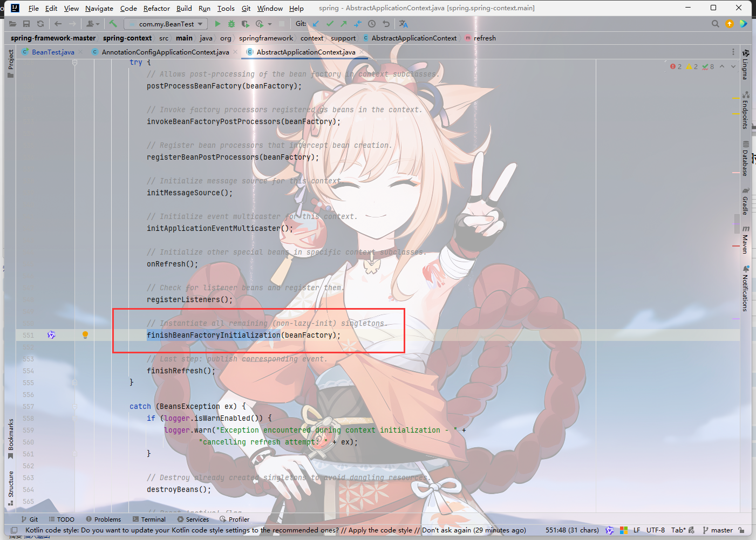Viewport: 756px width, 540px height.
Task: Rollback changes with undo arrow icon
Action: [386, 24]
